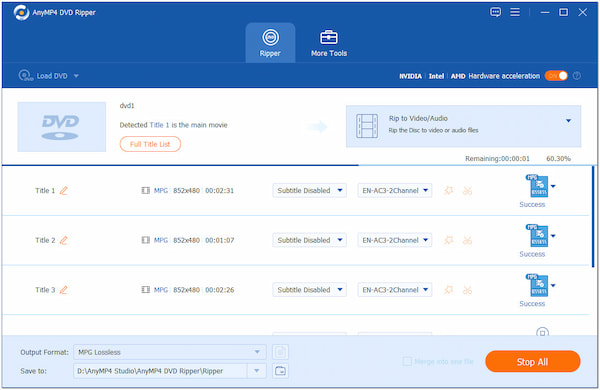Click the film strip icon in Rip panel
Viewport: 600px width, 390px height.
click(367, 126)
